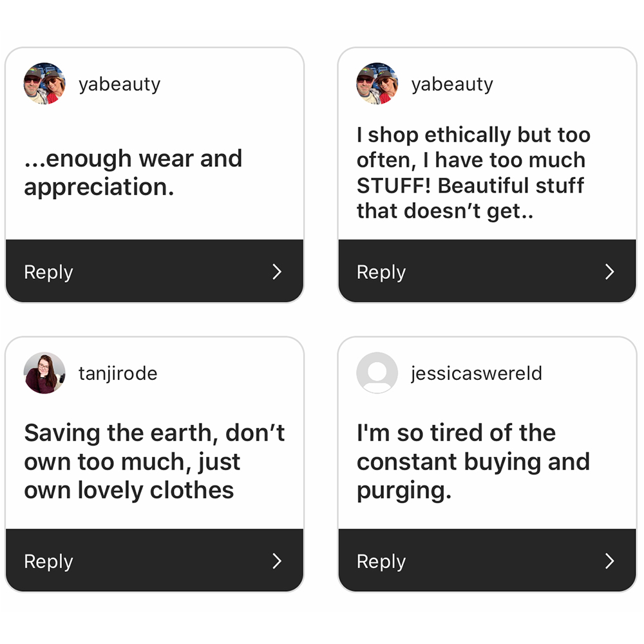Open yabeauty avatar on 'shop ethically' card
The height and width of the screenshot is (644, 644).
coord(377,83)
